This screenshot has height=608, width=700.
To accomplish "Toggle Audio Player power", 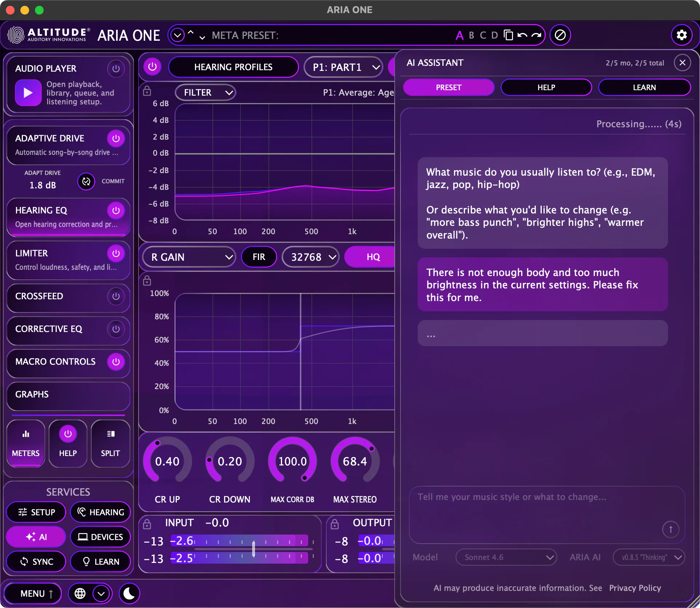I will coord(116,68).
